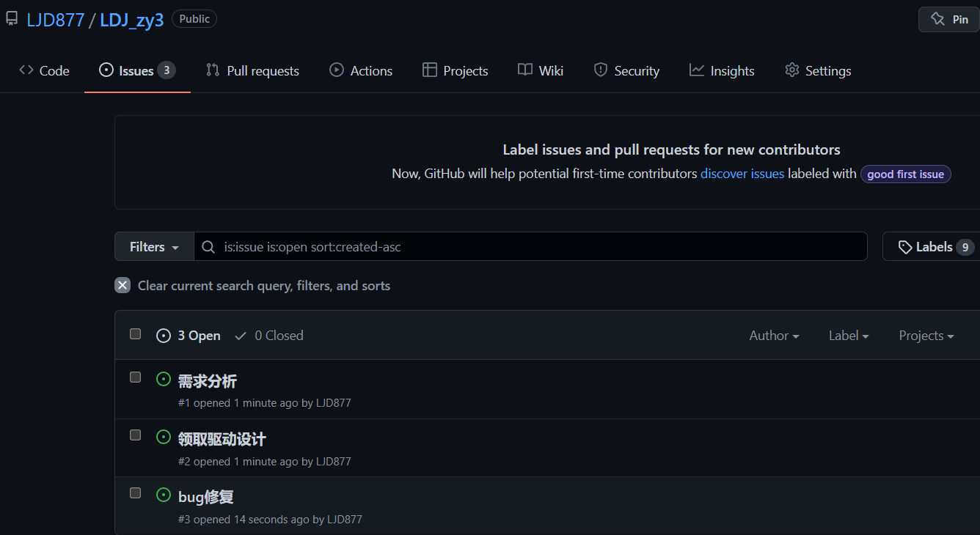Click author LJD877 on issue #3
Image resolution: width=980 pixels, height=535 pixels.
point(345,520)
